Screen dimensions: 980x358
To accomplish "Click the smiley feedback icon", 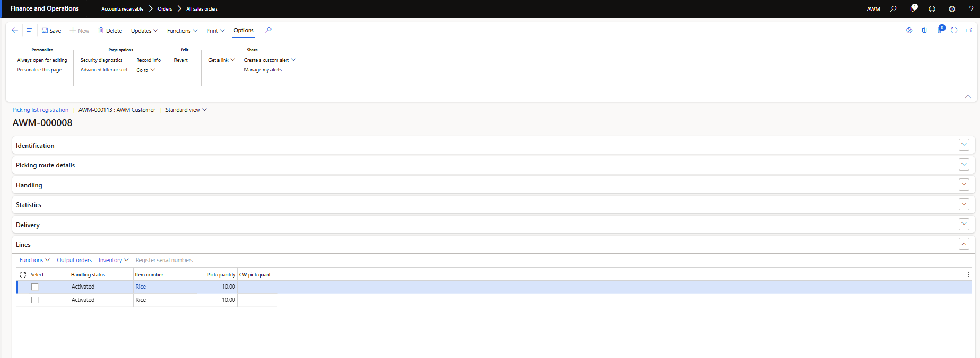I will [932, 9].
